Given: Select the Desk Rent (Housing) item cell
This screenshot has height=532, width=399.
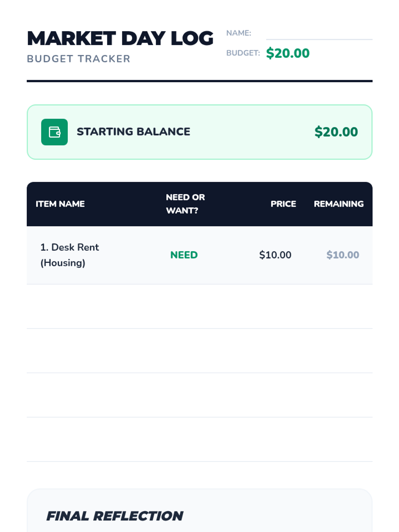Looking at the screenshot, I should pos(69,255).
